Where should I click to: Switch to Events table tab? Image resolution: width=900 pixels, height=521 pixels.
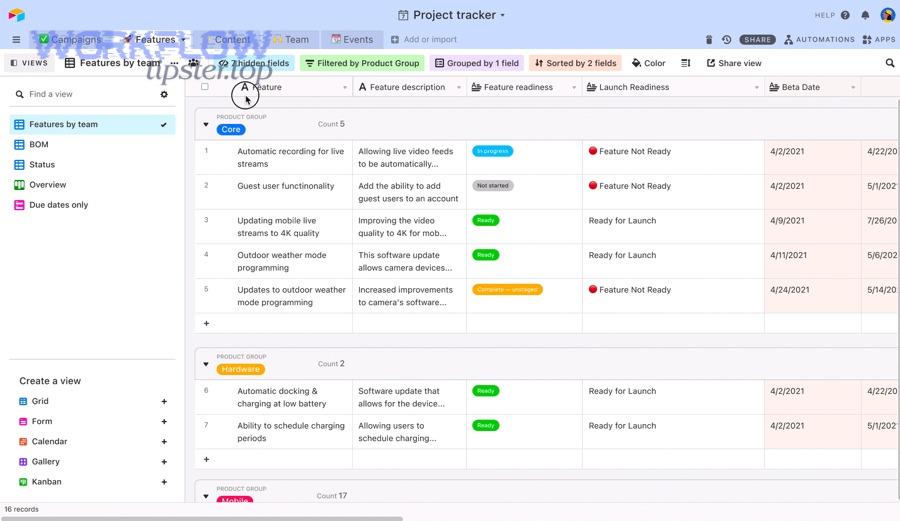352,40
